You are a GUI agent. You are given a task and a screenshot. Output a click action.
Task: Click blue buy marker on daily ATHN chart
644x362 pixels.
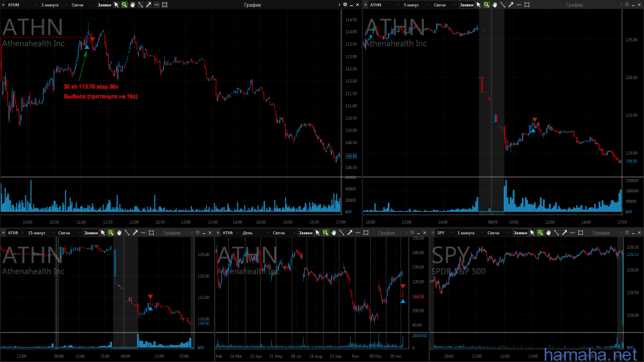point(403,301)
